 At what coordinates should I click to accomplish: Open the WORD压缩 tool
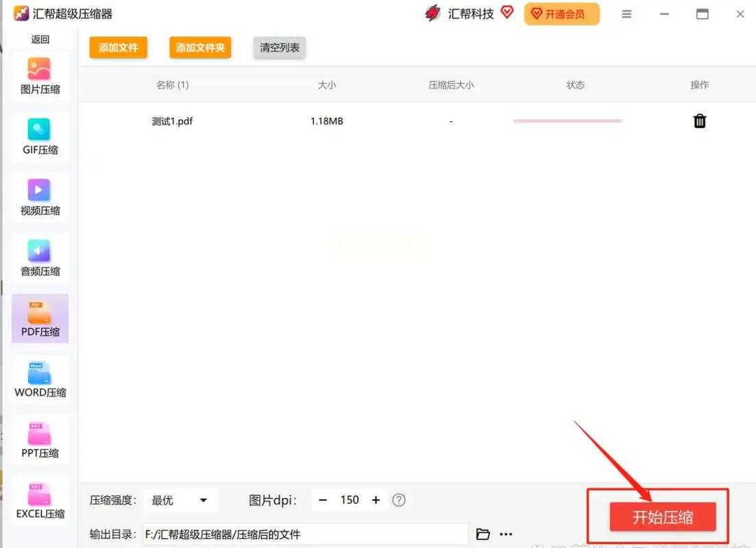click(39, 378)
